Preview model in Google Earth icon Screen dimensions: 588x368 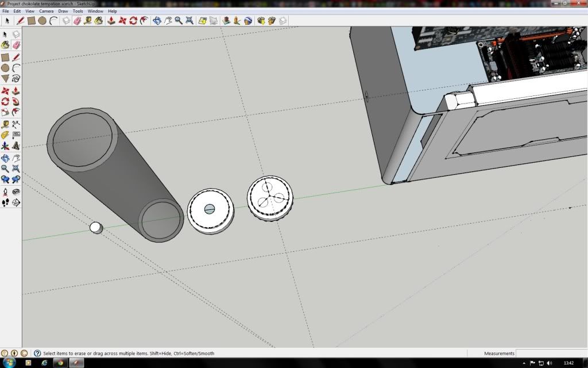247,21
